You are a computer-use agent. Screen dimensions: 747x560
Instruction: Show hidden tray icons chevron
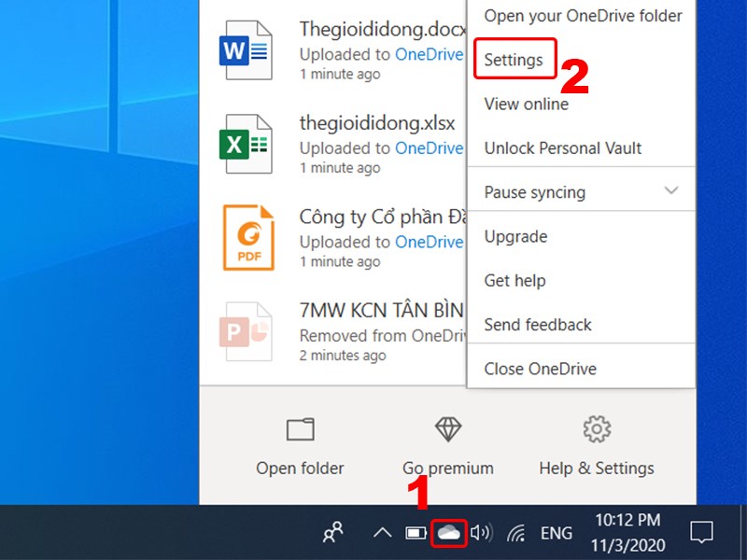coord(383,532)
